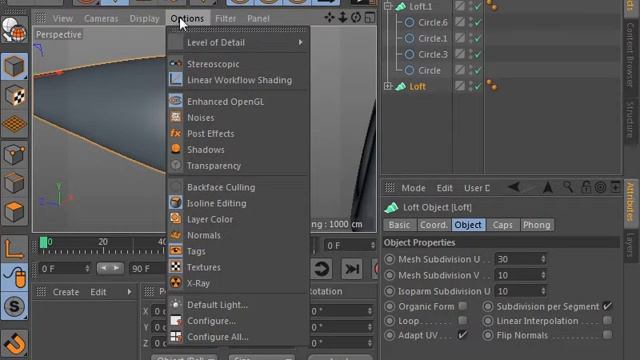Enable Linear Workflow Shading option
The width and height of the screenshot is (640, 360).
[238, 80]
